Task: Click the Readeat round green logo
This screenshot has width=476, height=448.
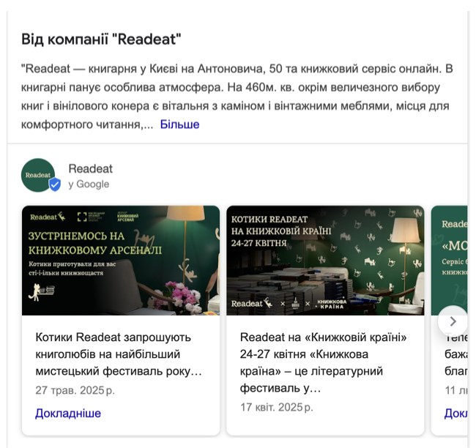Action: coord(38,175)
